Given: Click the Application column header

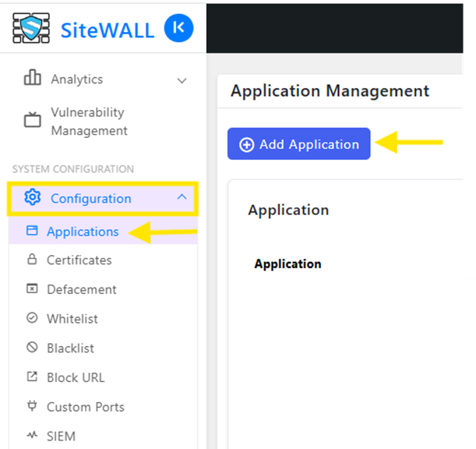Looking at the screenshot, I should click(x=287, y=263).
